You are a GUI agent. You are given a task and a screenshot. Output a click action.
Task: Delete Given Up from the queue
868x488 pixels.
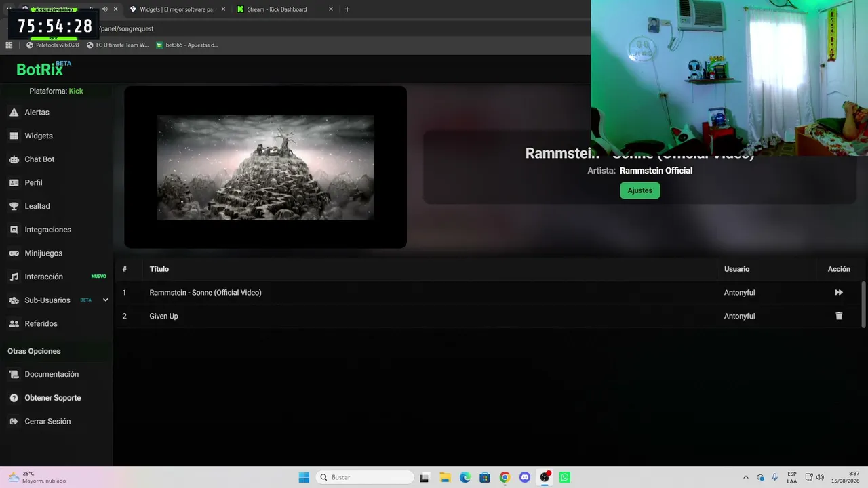[839, 316]
